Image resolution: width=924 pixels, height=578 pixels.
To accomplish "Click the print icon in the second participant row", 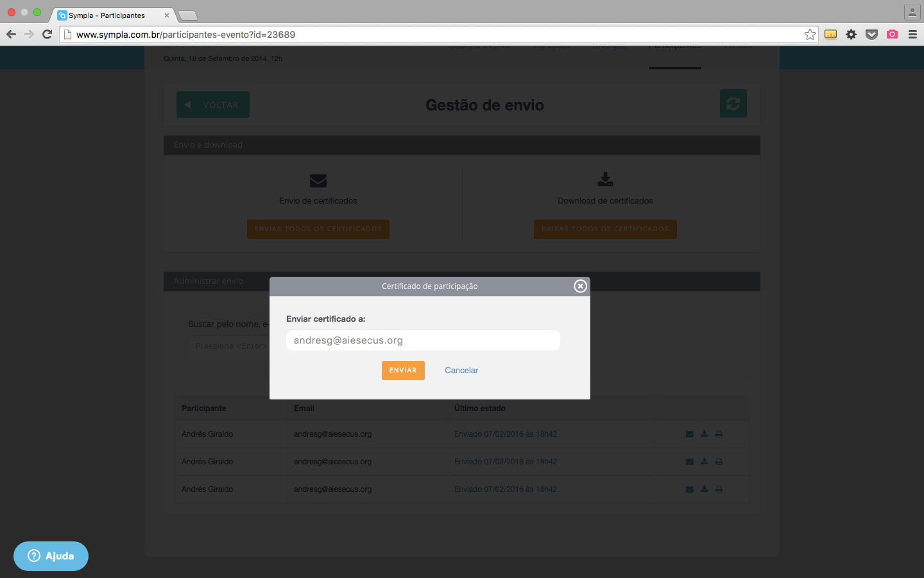I will (x=719, y=462).
